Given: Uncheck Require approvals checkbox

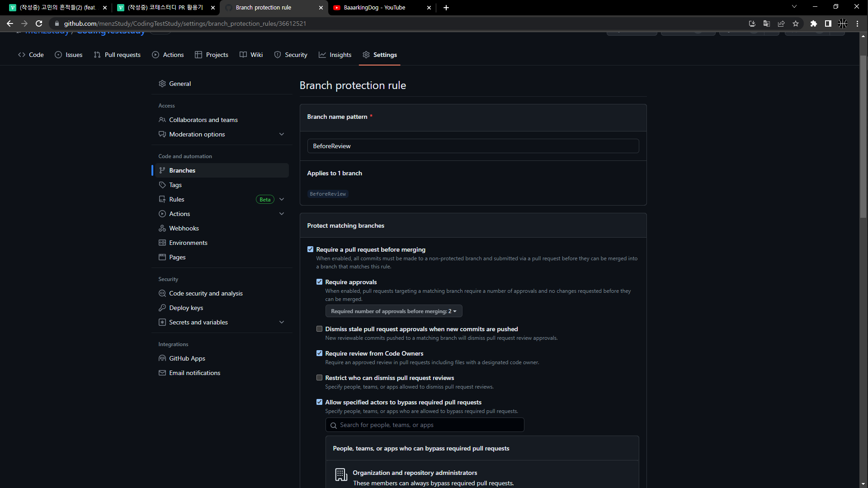Looking at the screenshot, I should (x=320, y=282).
